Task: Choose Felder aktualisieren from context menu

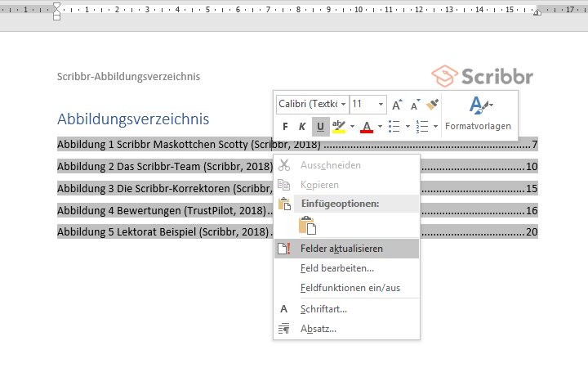Action: tap(346, 249)
